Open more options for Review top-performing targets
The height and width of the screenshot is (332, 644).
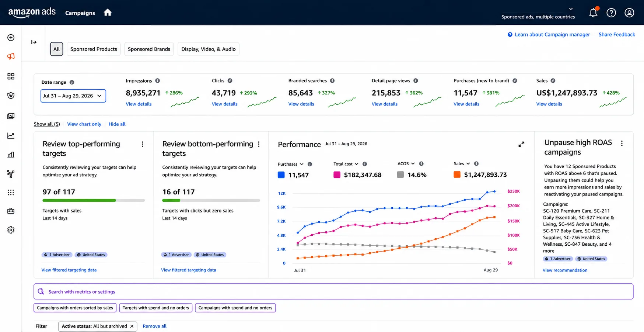143,144
